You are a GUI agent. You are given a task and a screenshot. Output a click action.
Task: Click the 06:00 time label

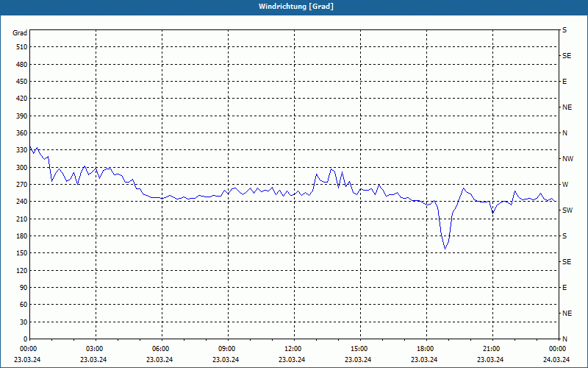(160, 349)
